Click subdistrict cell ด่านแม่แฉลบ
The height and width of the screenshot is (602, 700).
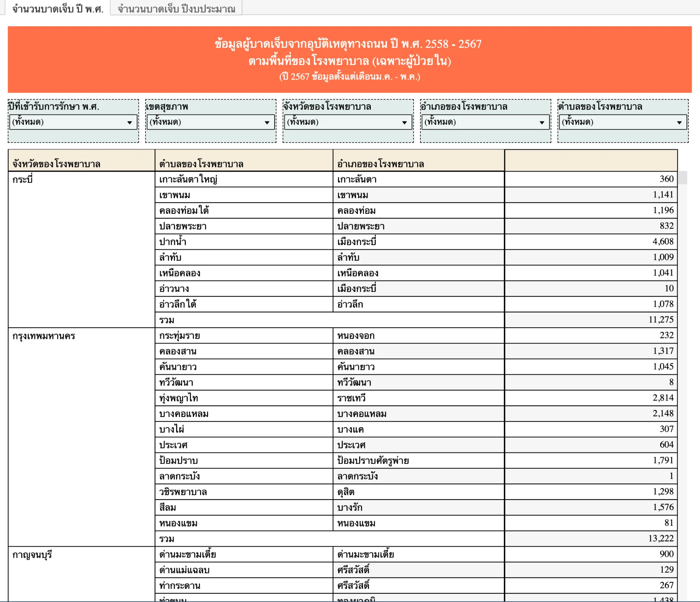click(244, 570)
